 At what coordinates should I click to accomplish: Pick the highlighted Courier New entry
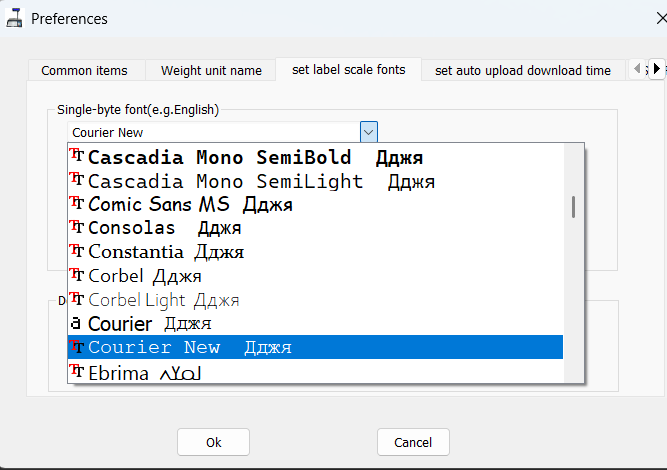click(x=315, y=347)
